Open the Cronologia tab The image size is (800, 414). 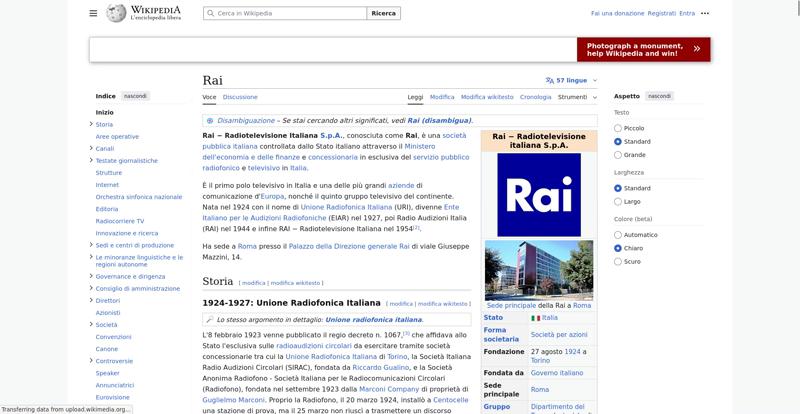pos(535,97)
